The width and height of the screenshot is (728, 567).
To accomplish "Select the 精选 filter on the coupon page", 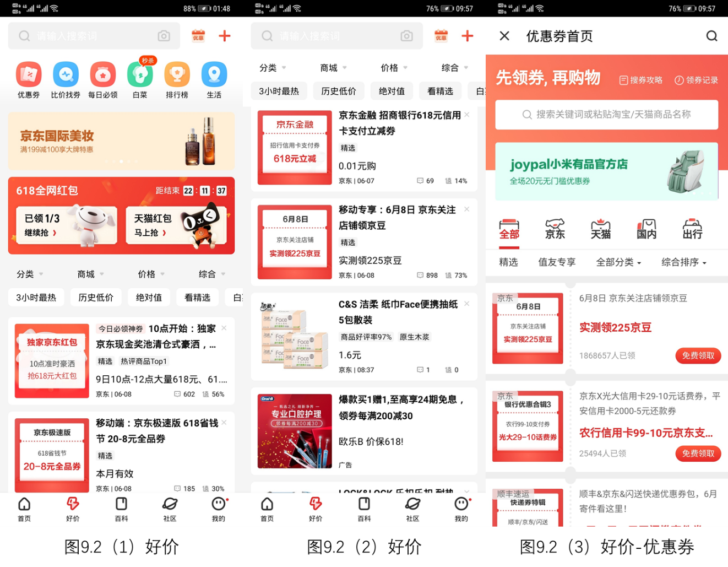I will (508, 262).
